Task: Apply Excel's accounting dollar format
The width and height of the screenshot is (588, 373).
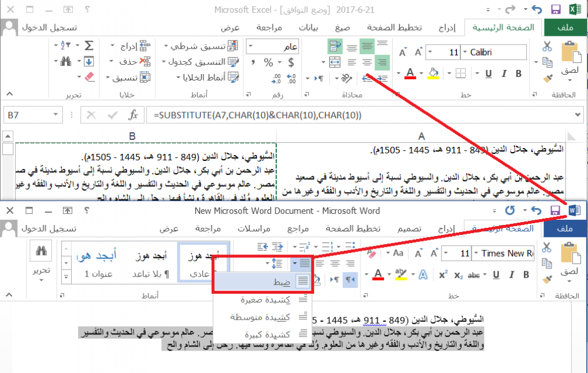Action: tap(291, 62)
